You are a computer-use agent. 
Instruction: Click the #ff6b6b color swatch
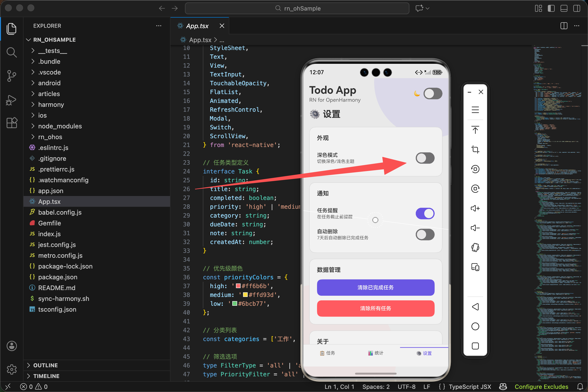tap(238, 286)
